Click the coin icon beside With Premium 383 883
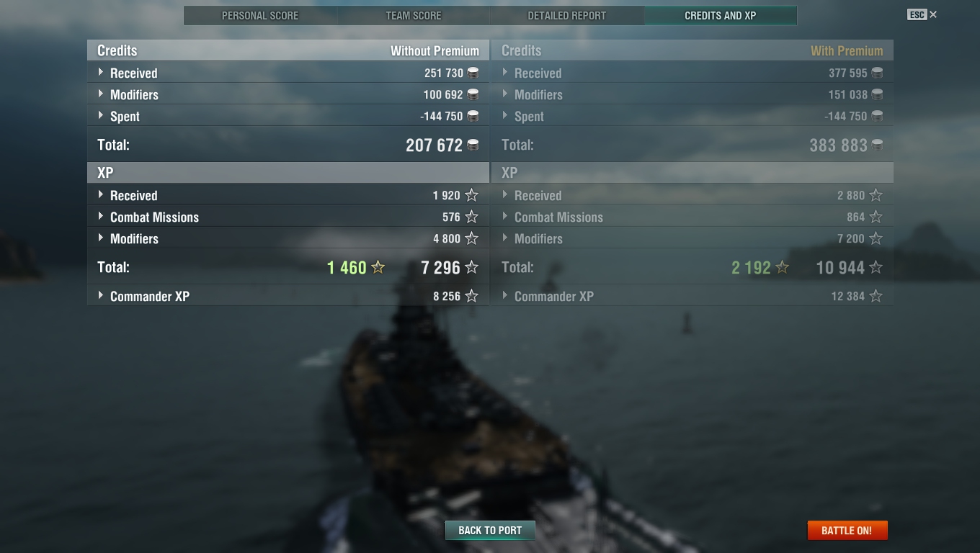 pyautogui.click(x=877, y=145)
